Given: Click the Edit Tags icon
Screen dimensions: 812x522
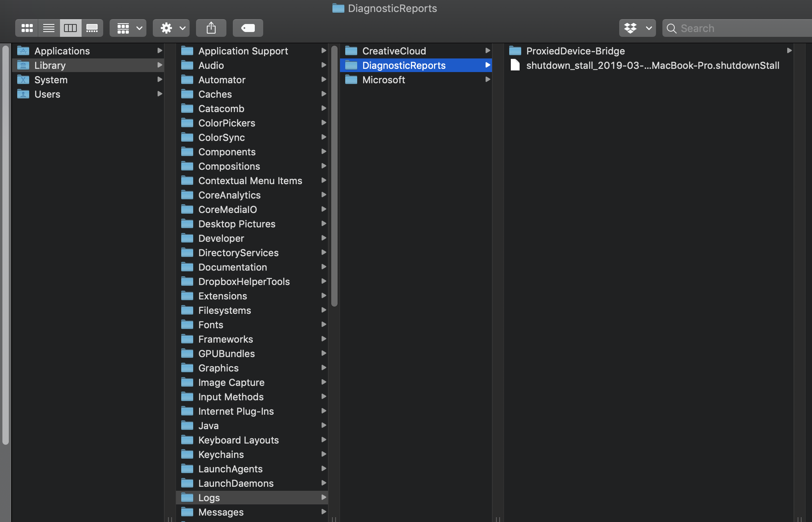Looking at the screenshot, I should coord(248,28).
